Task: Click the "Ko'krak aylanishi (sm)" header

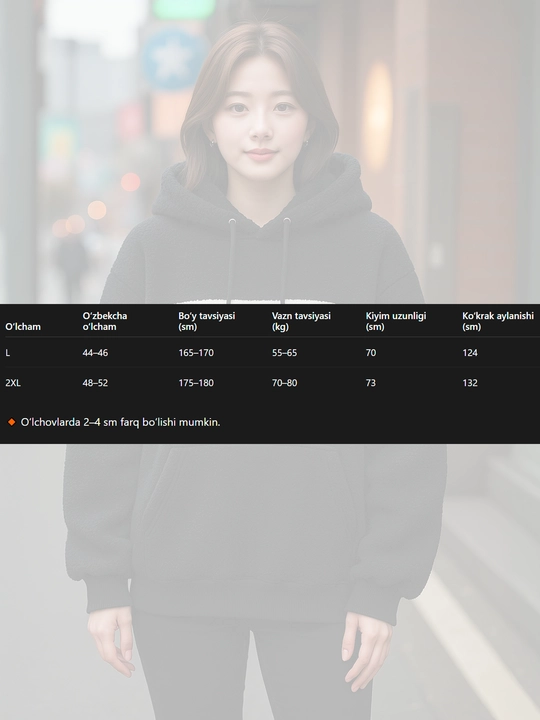Action: coord(498,321)
